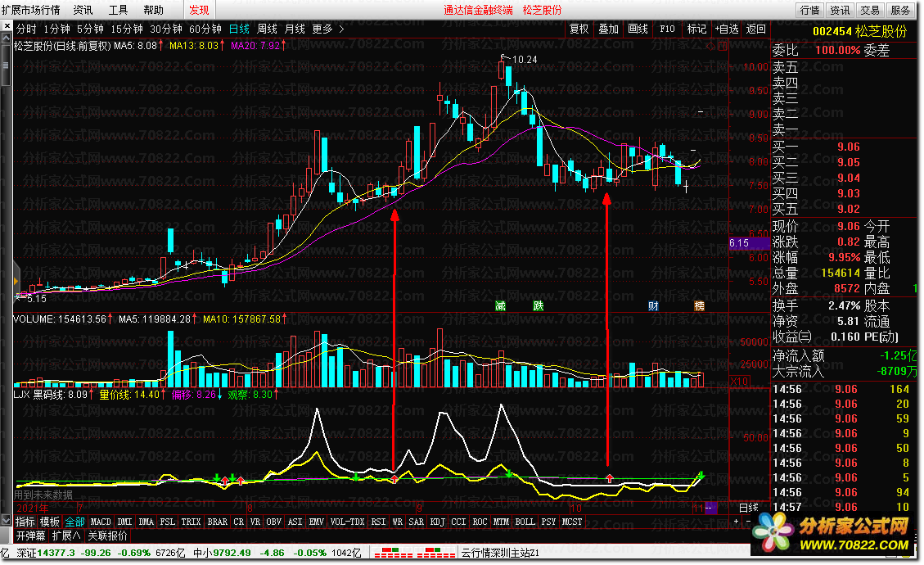
Task: Click the plus zoom icon near 日线
Action: coord(736,522)
